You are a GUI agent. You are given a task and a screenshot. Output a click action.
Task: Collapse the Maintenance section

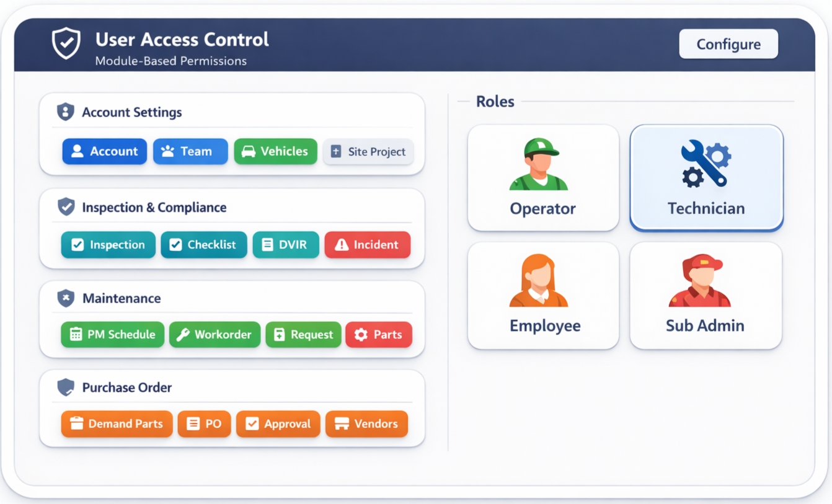point(122,298)
